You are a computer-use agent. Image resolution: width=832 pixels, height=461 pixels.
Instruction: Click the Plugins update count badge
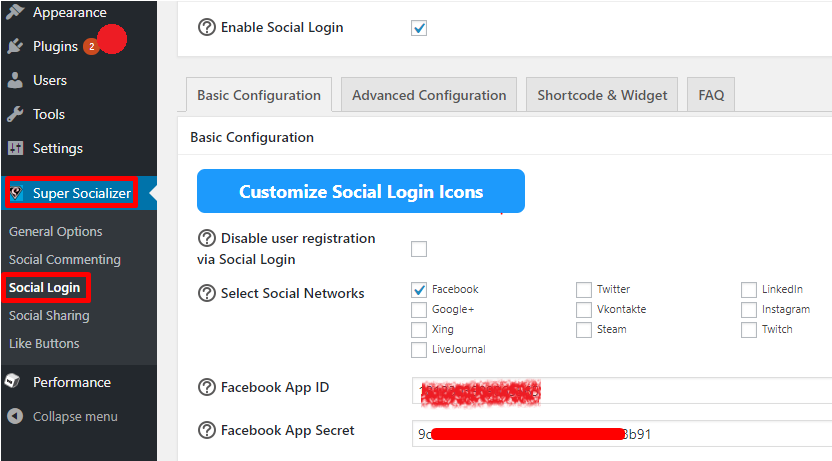coord(91,47)
